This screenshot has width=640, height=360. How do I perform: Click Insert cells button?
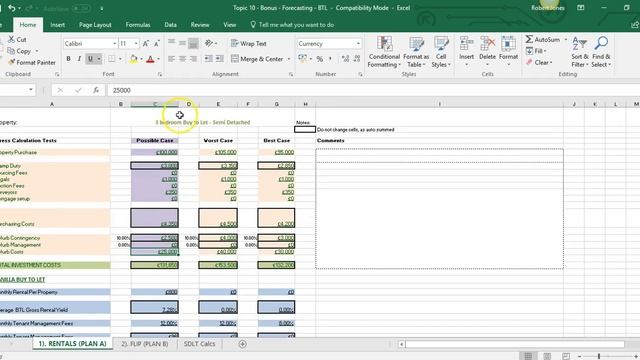[466, 51]
